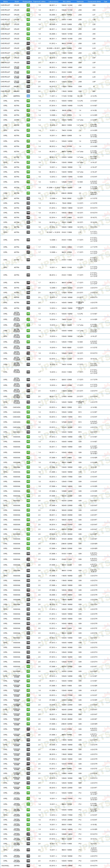Click the Nadwozie column header
This screenshot has width=110, height=868.
pyautogui.click(x=80, y=1)
